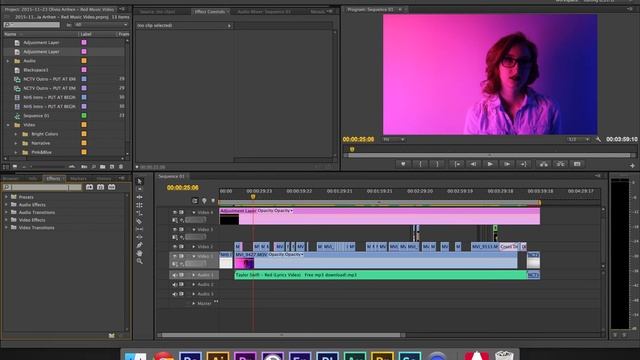Screen dimensions: 640x360
Task: Toggle Video 1 track output eye
Action: click(x=175, y=256)
